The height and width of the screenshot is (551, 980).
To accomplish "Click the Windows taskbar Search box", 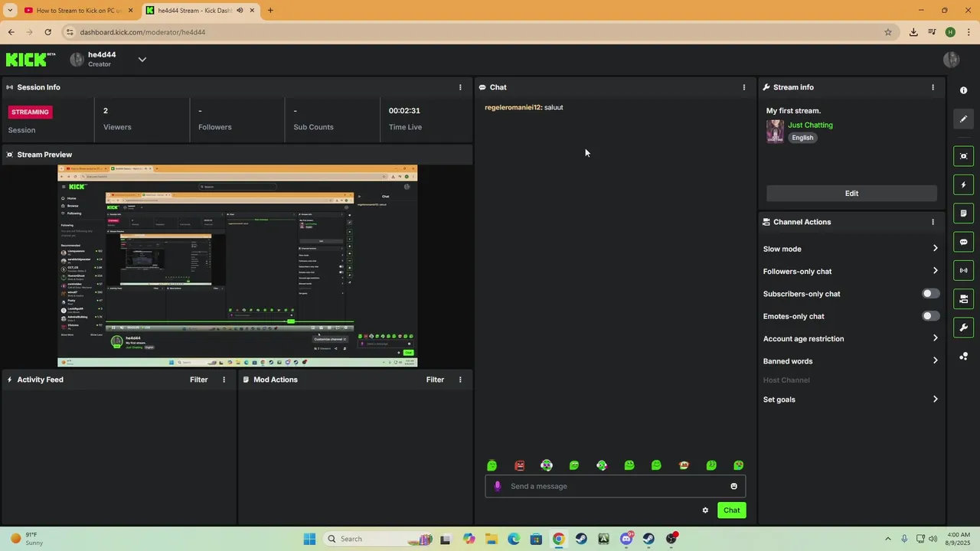I will [378, 539].
